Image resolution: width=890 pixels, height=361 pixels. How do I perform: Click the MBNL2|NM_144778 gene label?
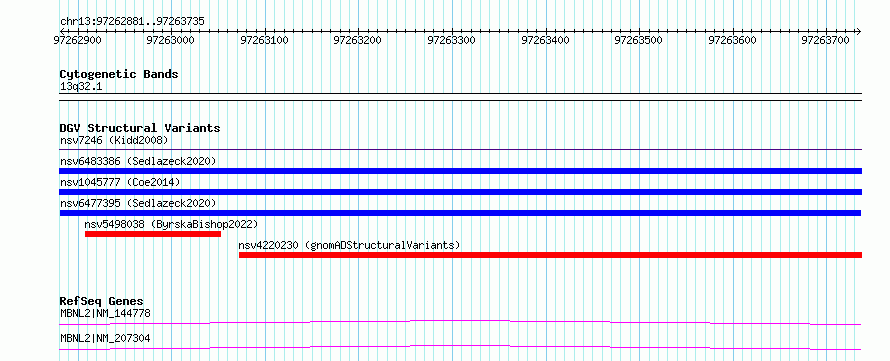tap(105, 313)
